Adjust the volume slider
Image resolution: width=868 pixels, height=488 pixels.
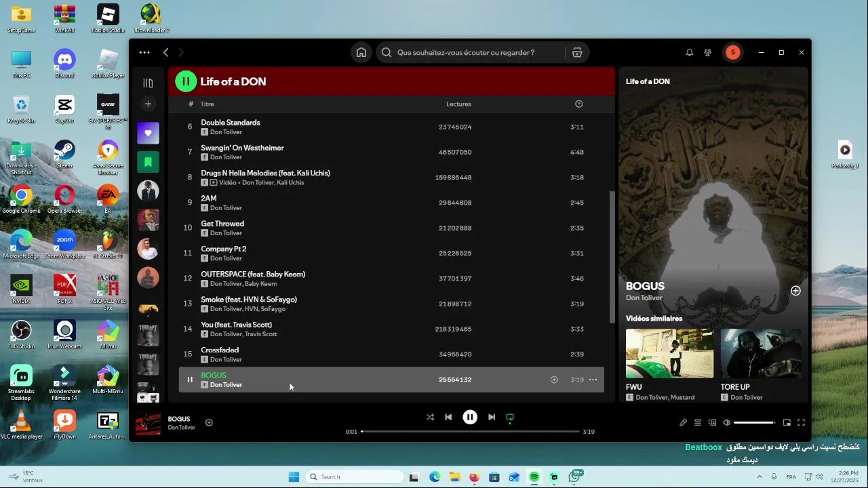[x=754, y=423]
